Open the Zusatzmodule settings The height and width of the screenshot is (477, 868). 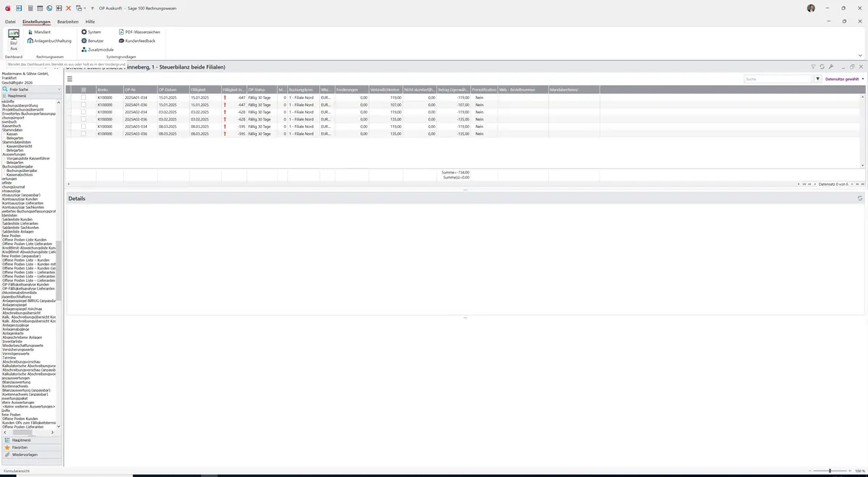click(x=101, y=49)
